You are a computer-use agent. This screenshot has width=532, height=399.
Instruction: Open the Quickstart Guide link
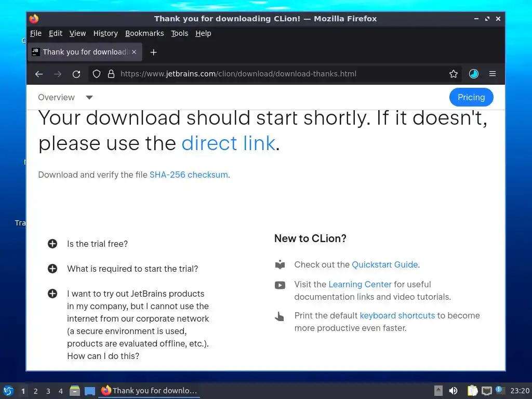click(x=385, y=264)
